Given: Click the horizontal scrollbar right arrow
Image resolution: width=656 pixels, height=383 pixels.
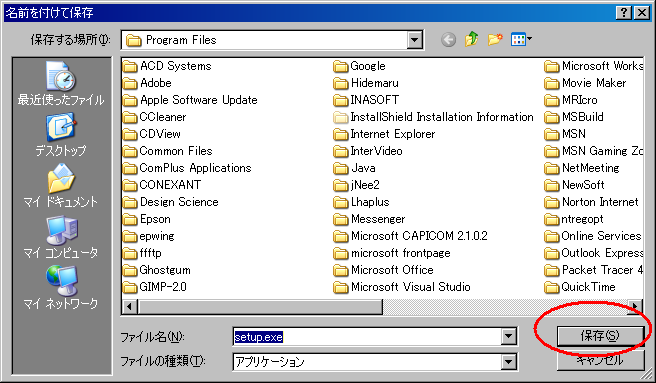Looking at the screenshot, I should 636,306.
